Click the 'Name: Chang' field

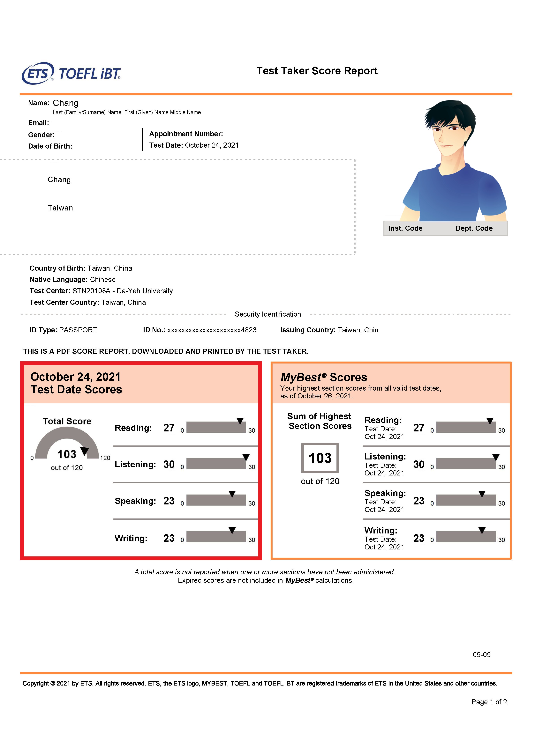(x=53, y=103)
